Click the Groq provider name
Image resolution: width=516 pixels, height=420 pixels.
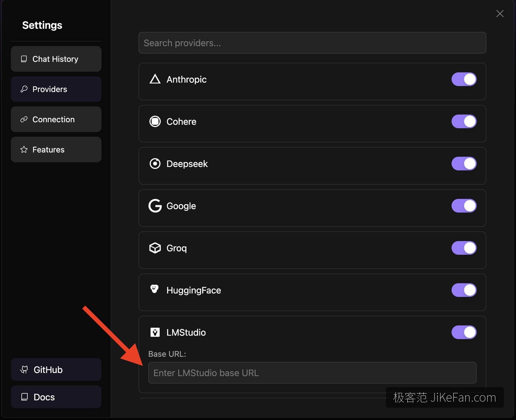176,249
